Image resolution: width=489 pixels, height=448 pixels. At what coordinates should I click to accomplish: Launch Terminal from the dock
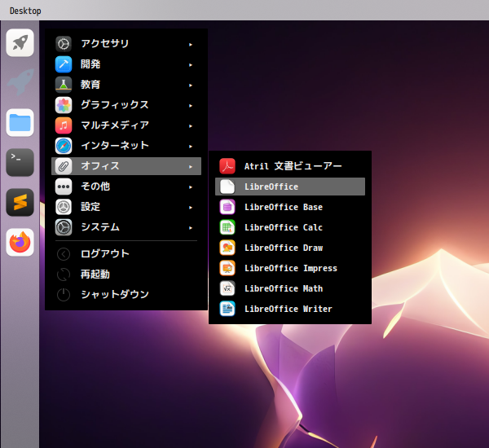click(20, 162)
